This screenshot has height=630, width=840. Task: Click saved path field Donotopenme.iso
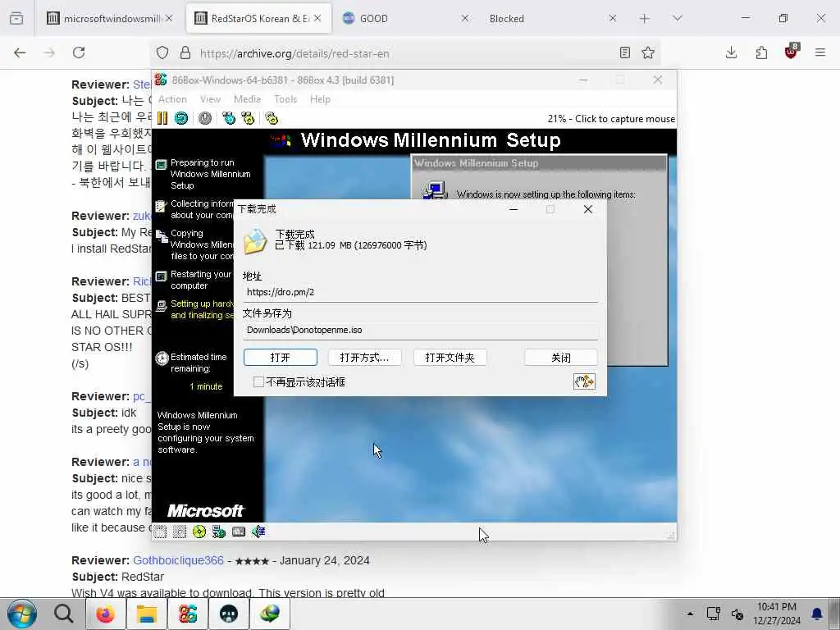point(420,330)
